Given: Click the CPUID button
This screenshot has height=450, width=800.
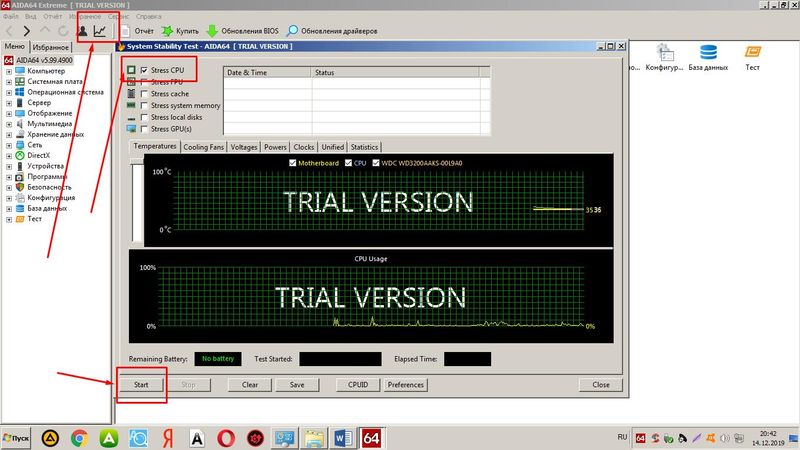Looking at the screenshot, I should [x=358, y=385].
